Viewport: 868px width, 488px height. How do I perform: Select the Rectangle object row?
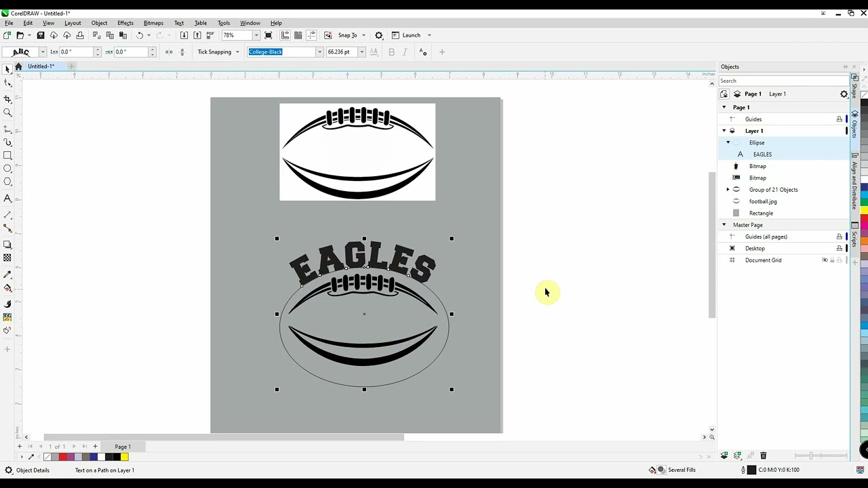coord(783,213)
